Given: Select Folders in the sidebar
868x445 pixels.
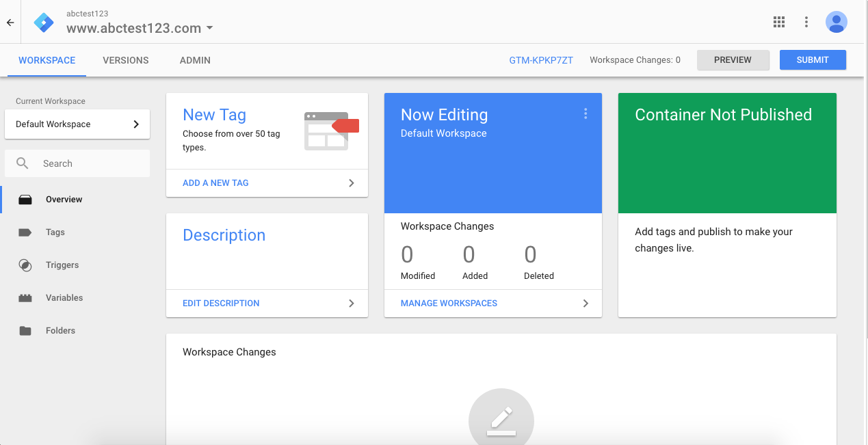Looking at the screenshot, I should pos(60,331).
